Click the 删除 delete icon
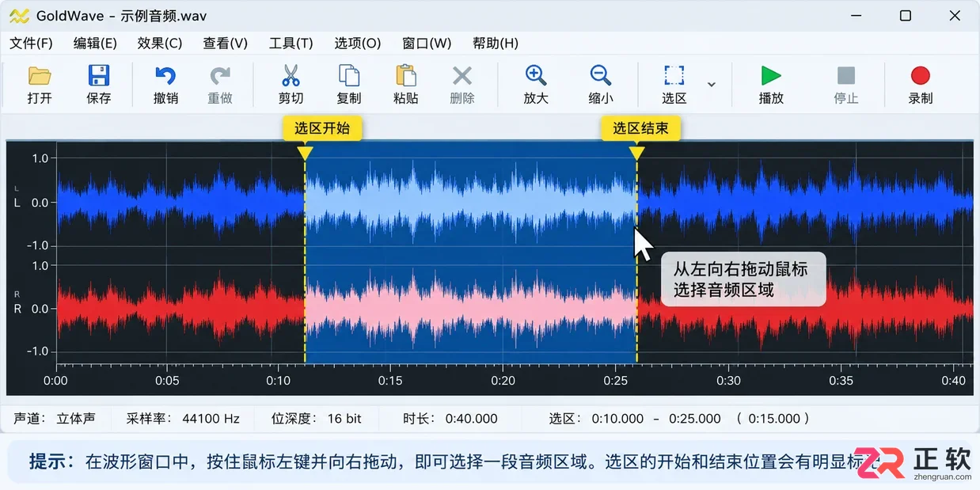Viewport: 980px width, 490px height. point(462,77)
